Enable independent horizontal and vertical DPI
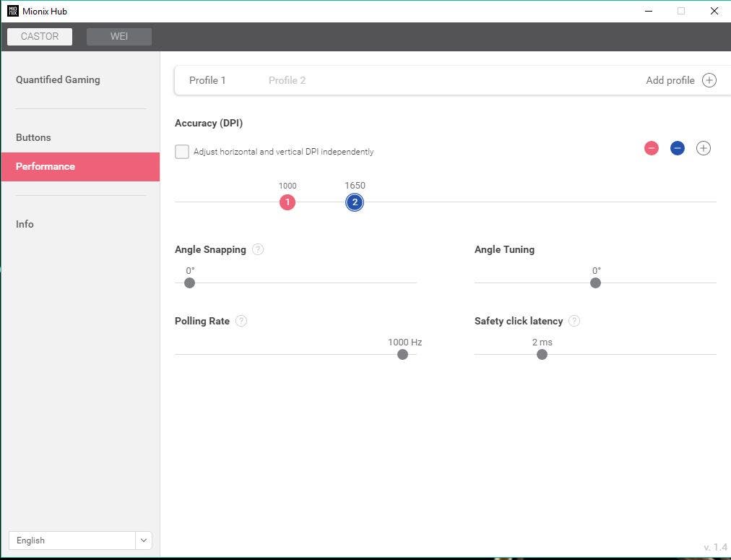Viewport: 731px width, 560px height. (182, 152)
